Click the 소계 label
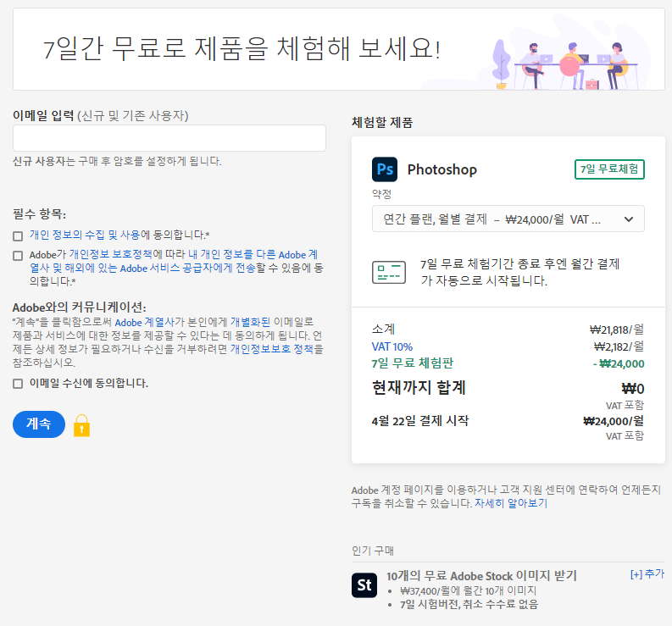Screen dimensions: 672x626 [x=383, y=329]
